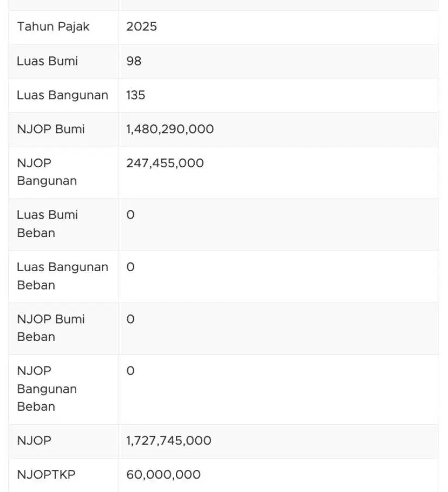Click the NJOP Bumi label
Image resolution: width=448 pixels, height=492 pixels.
tap(51, 129)
